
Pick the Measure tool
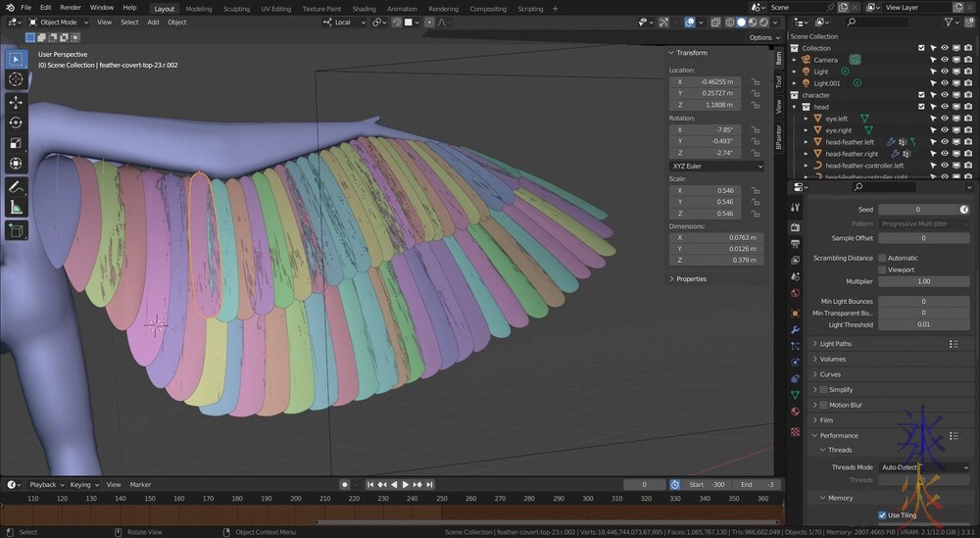tap(16, 207)
